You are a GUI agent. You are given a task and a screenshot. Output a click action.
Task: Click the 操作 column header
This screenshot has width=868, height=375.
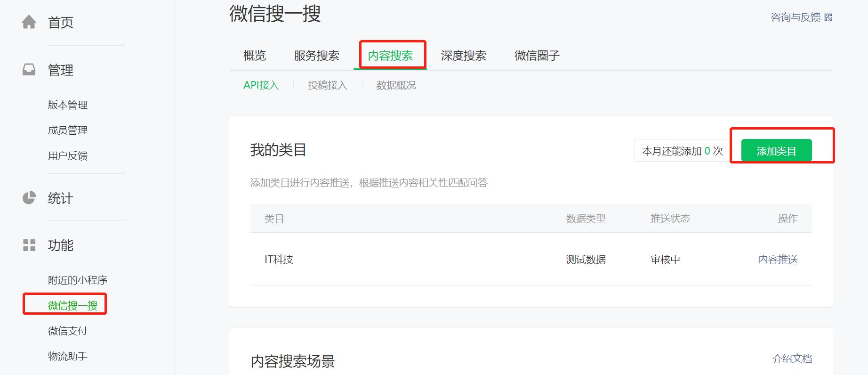point(788,219)
